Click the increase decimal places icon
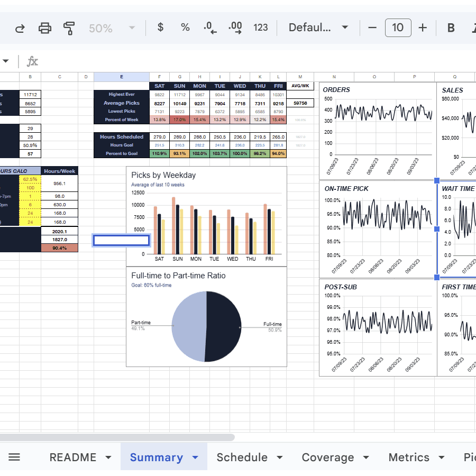 coord(234,28)
